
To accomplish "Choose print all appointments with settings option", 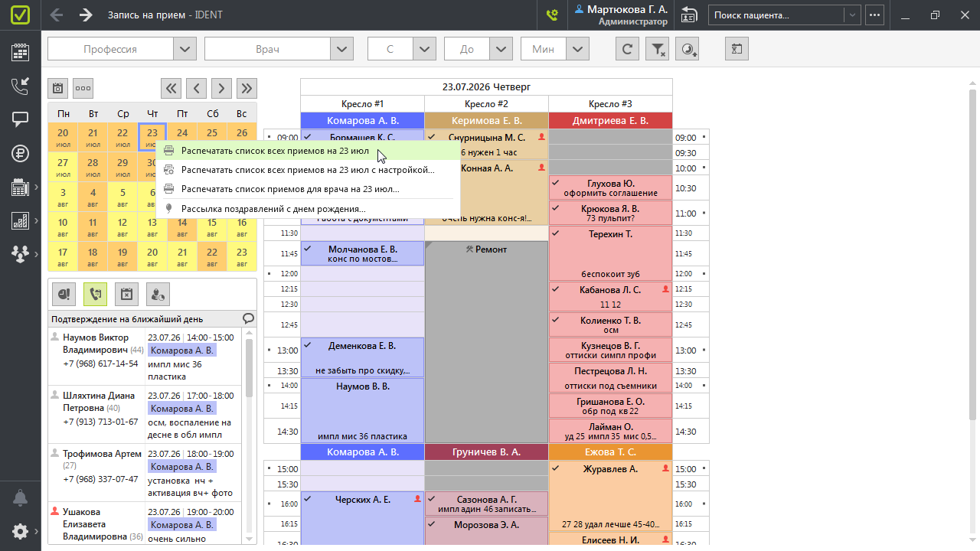I will [308, 169].
